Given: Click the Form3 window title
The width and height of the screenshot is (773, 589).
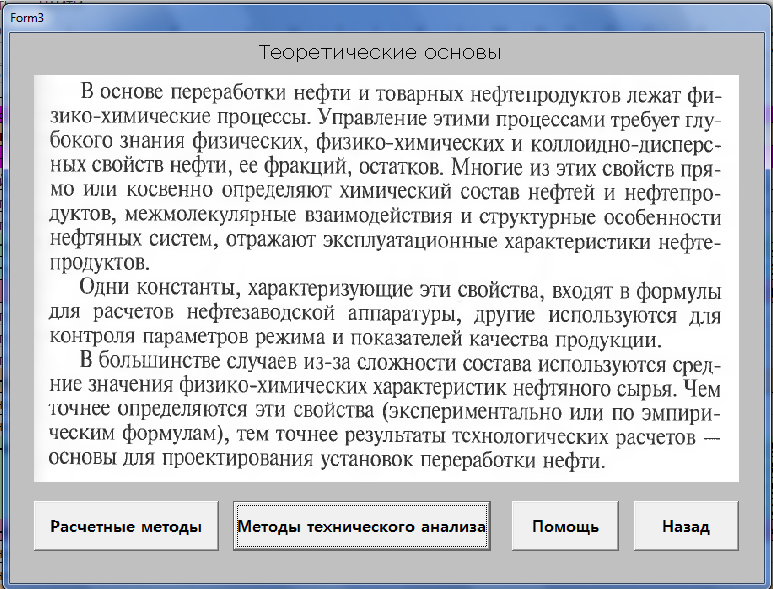Looking at the screenshot, I should pos(27,18).
